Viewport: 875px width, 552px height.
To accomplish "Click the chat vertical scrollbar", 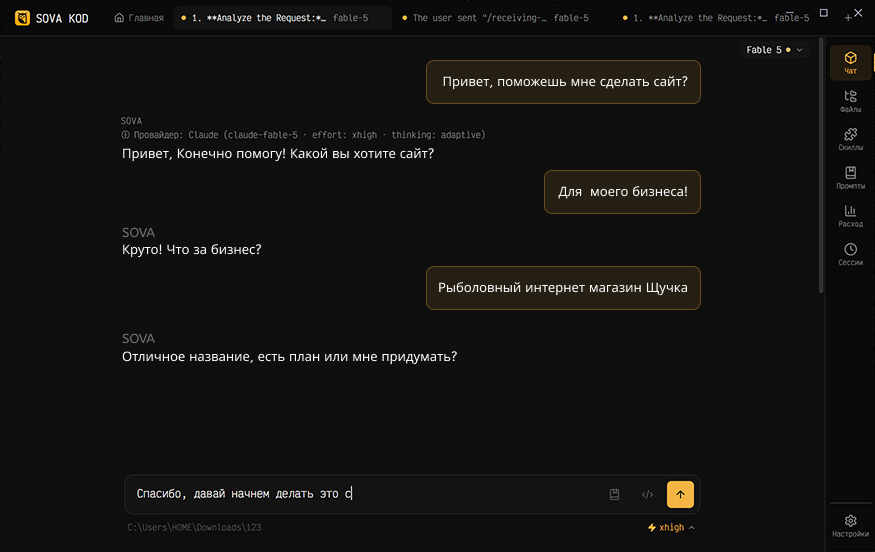I will (821, 165).
